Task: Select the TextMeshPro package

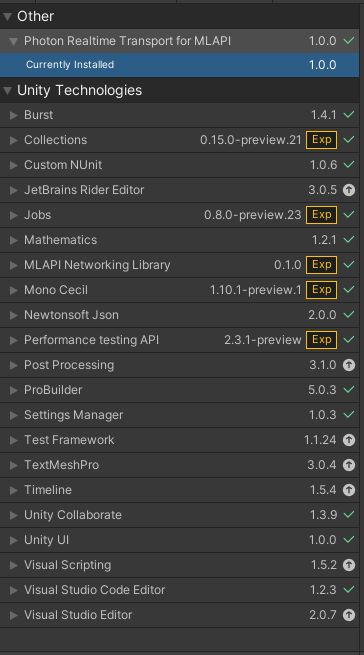Action: 179,465
